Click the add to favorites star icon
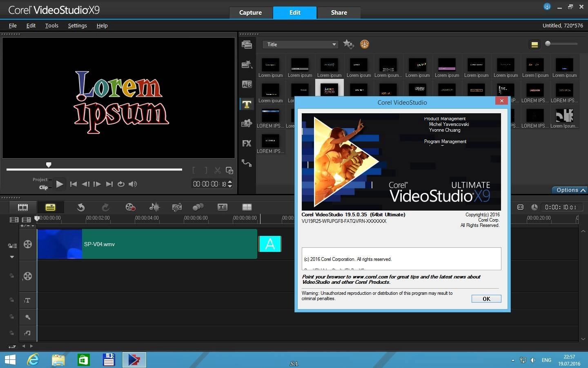This screenshot has width=588, height=368. click(x=348, y=44)
